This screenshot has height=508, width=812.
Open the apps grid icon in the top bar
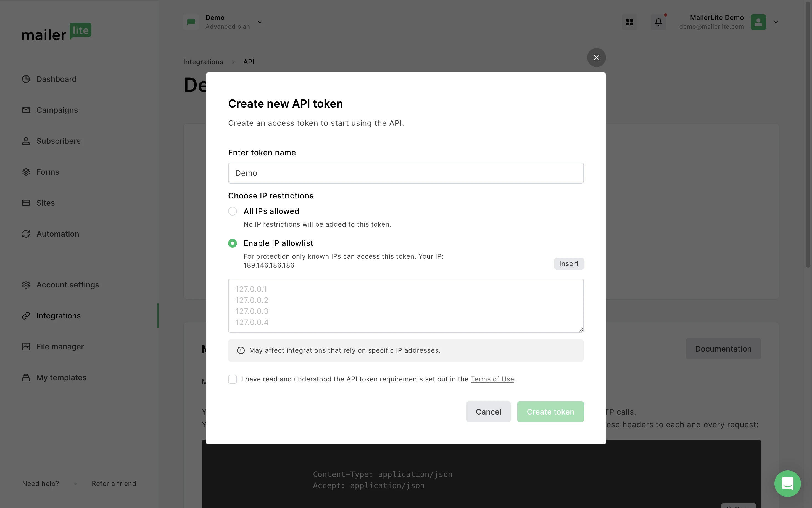coord(629,22)
